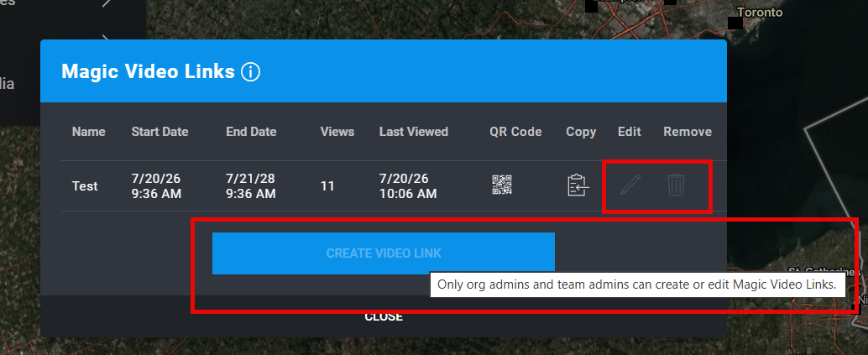Select the 7/21/28 end date cell

point(251,186)
